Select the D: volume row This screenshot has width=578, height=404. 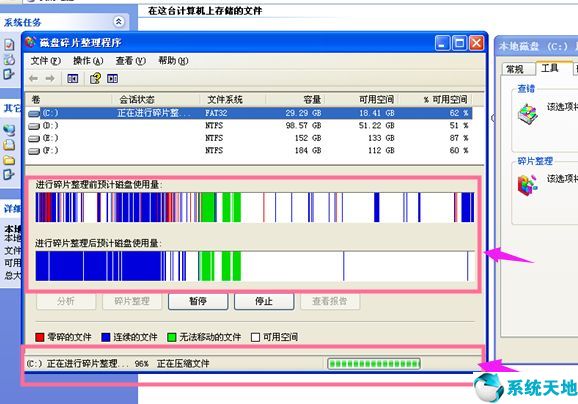click(x=249, y=126)
